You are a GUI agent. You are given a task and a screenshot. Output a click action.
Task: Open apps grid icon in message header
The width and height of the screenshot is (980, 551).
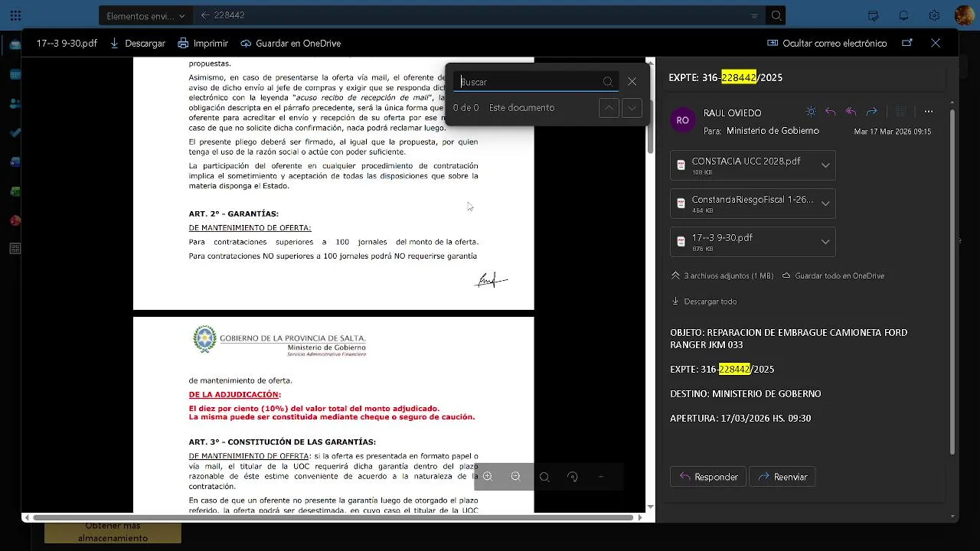(901, 112)
